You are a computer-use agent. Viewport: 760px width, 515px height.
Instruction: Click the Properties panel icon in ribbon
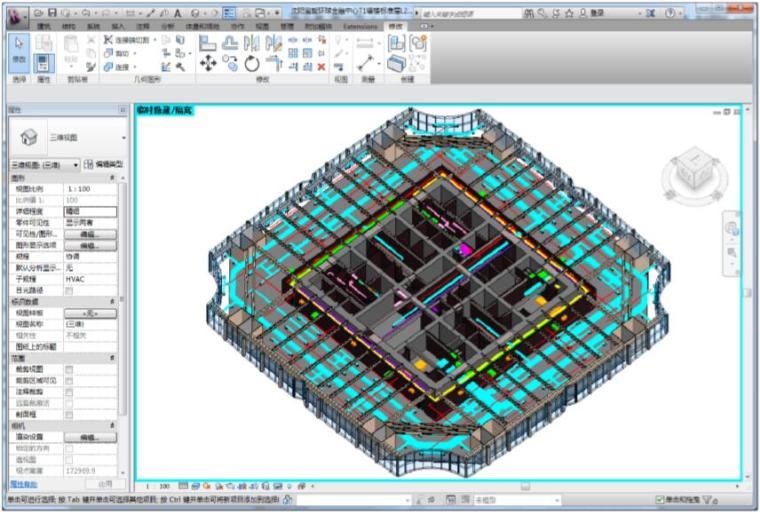click(44, 62)
